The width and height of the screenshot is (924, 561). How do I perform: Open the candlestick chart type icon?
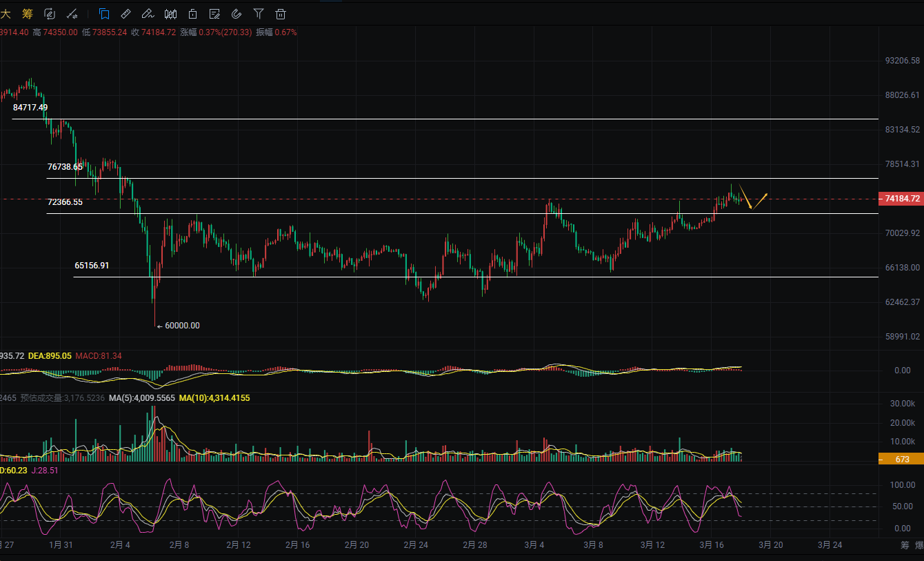(170, 13)
